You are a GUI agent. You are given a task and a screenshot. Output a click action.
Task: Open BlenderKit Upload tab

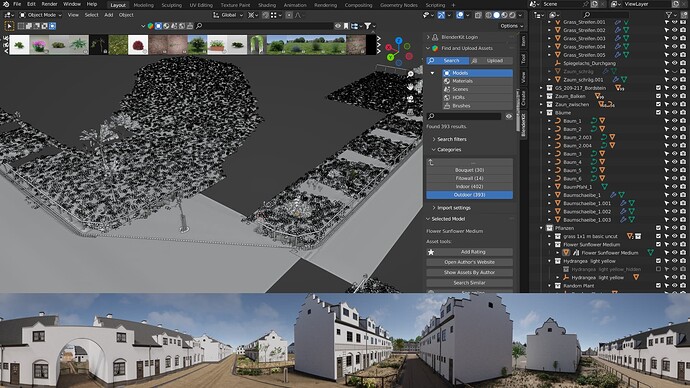click(491, 61)
